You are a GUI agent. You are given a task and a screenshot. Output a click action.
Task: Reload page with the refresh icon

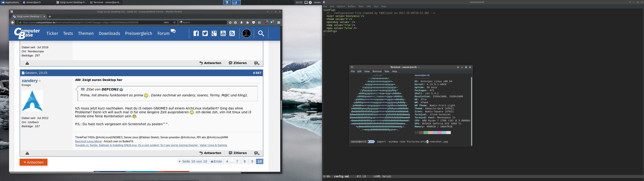(174, 22)
